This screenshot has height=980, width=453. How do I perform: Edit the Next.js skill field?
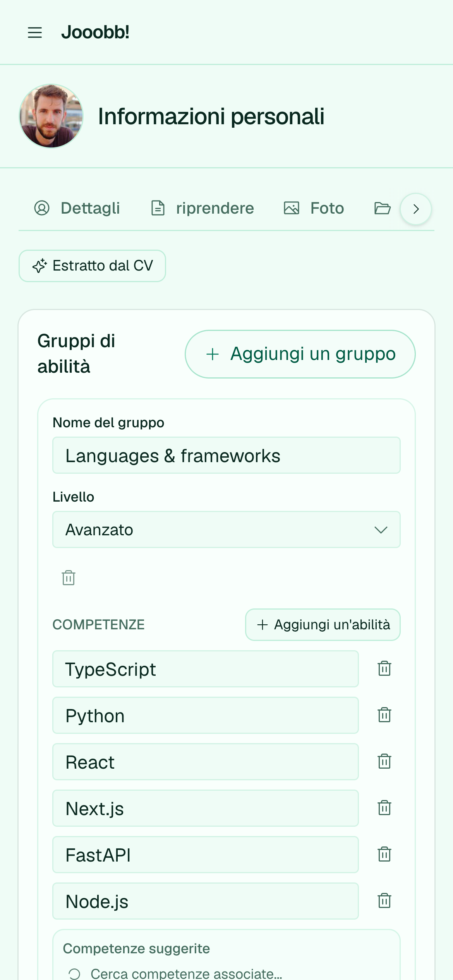pyautogui.click(x=206, y=808)
